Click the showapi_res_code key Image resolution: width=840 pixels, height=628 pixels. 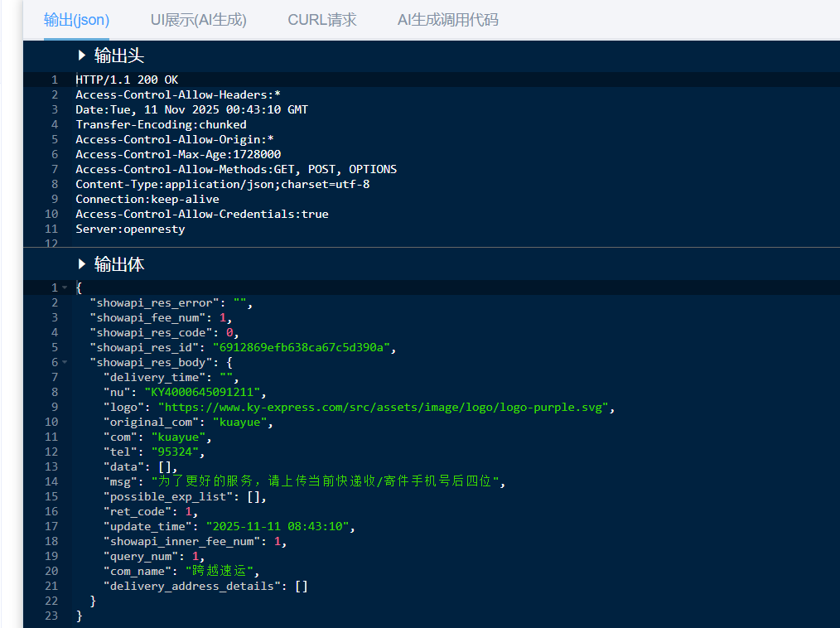(x=151, y=333)
